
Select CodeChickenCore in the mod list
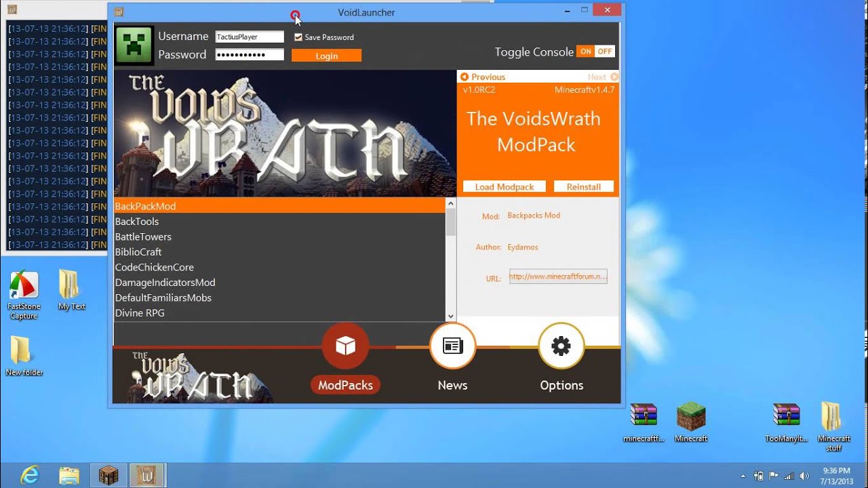[x=279, y=267]
